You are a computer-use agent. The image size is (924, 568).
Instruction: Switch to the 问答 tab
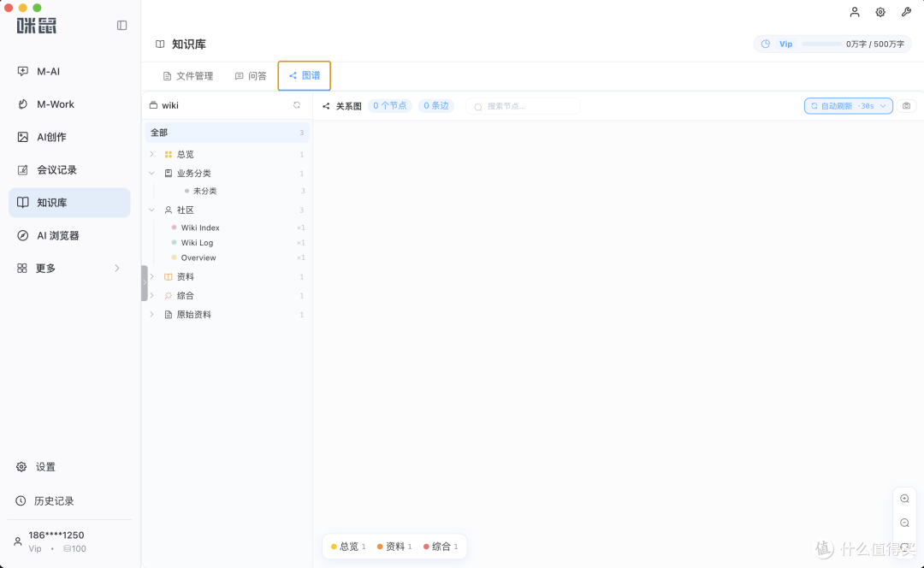[251, 76]
